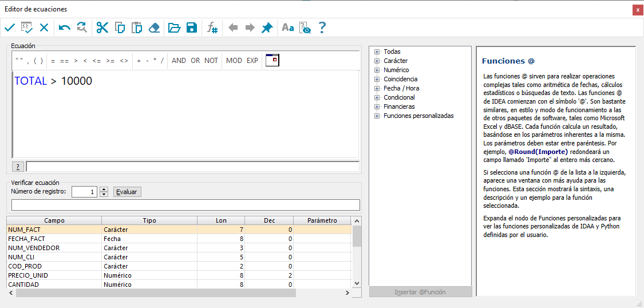
Task: Open help with the question mark icon
Action: click(322, 27)
